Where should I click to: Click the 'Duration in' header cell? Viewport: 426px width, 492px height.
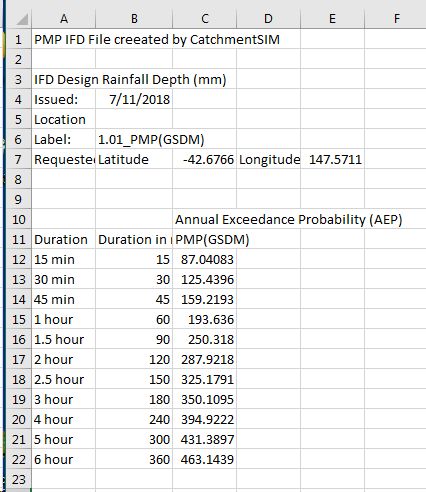134,239
